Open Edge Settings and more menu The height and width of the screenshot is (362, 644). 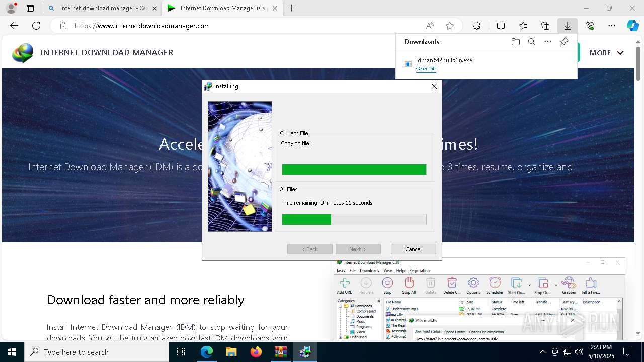click(x=611, y=26)
